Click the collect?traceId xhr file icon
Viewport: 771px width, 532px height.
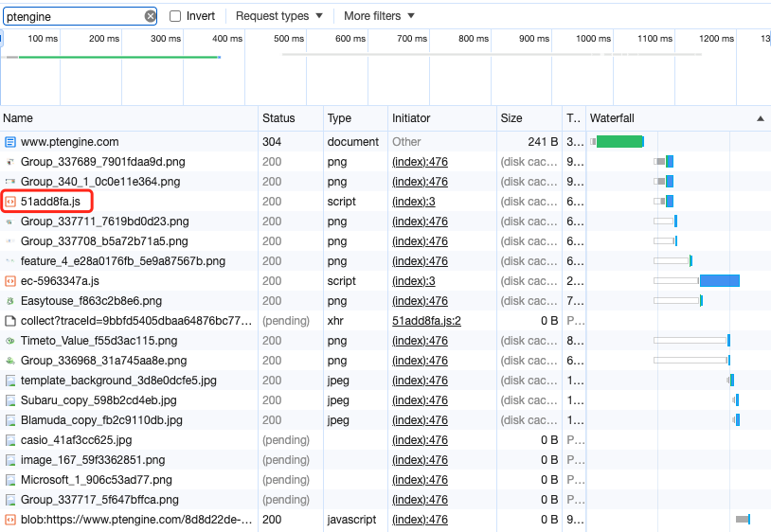click(10, 321)
